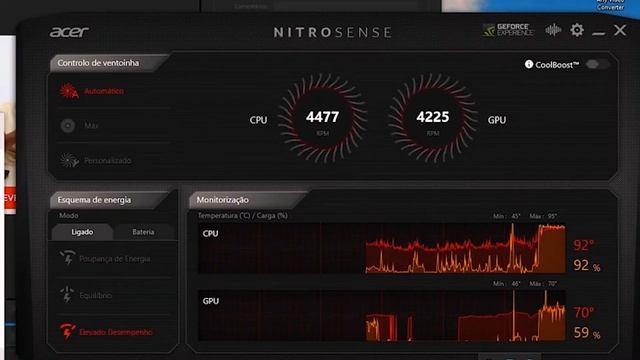Click the Automático fan icon

[x=69, y=91]
